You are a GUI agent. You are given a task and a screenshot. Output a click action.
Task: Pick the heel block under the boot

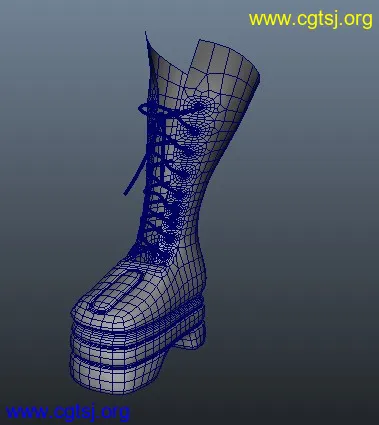coord(189,337)
